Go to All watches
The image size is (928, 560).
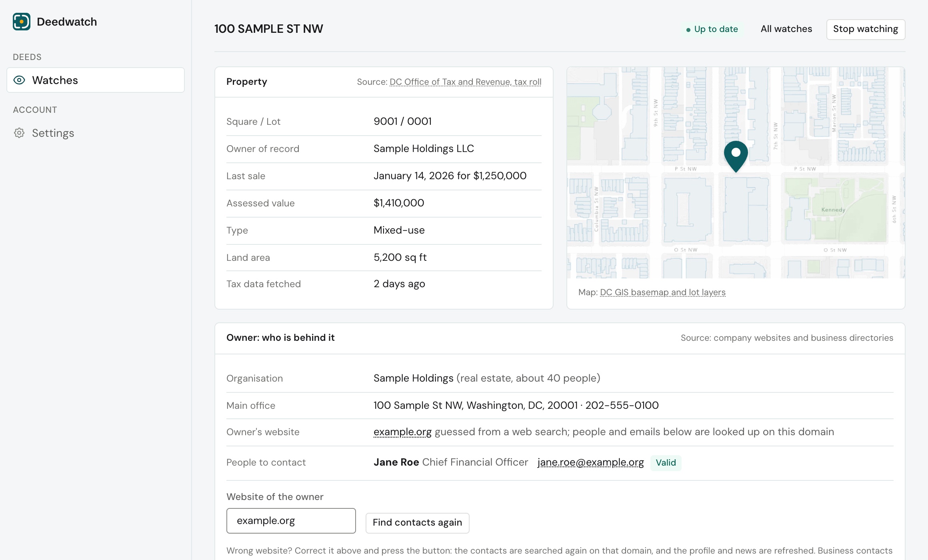click(786, 29)
